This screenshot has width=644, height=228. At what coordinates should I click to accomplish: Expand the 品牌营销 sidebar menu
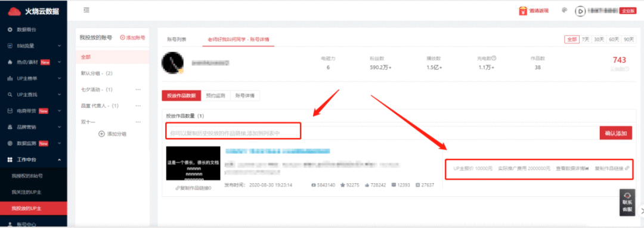pyautogui.click(x=33, y=127)
